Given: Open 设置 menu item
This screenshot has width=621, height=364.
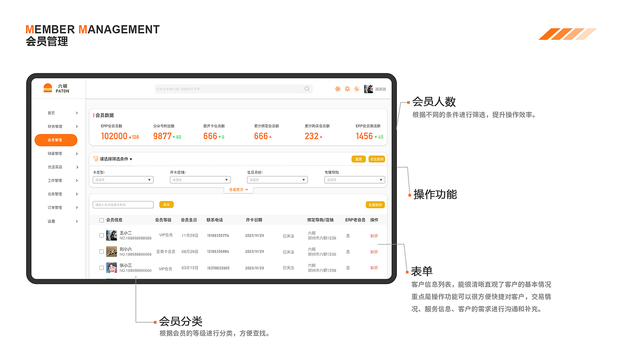Looking at the screenshot, I should click(x=51, y=222).
